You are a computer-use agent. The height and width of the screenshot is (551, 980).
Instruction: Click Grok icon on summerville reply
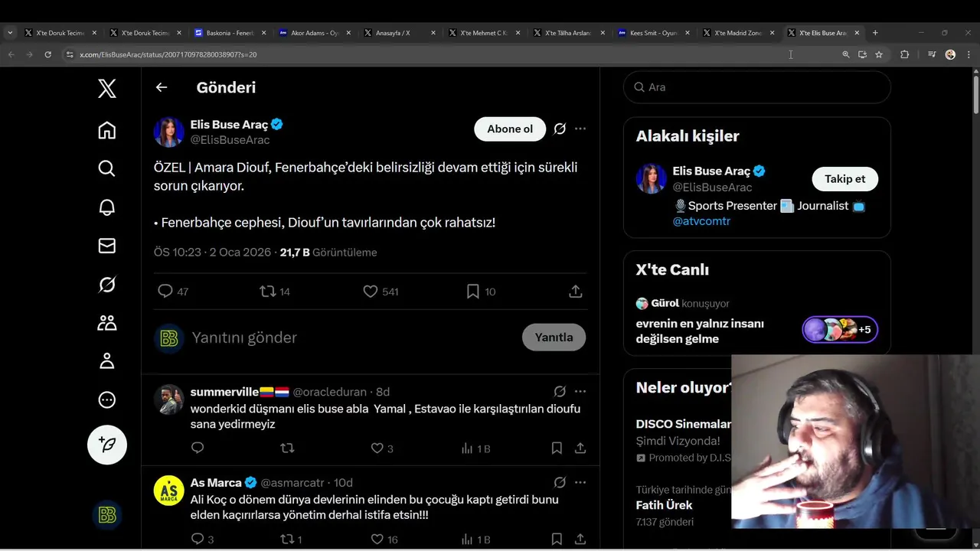point(560,391)
